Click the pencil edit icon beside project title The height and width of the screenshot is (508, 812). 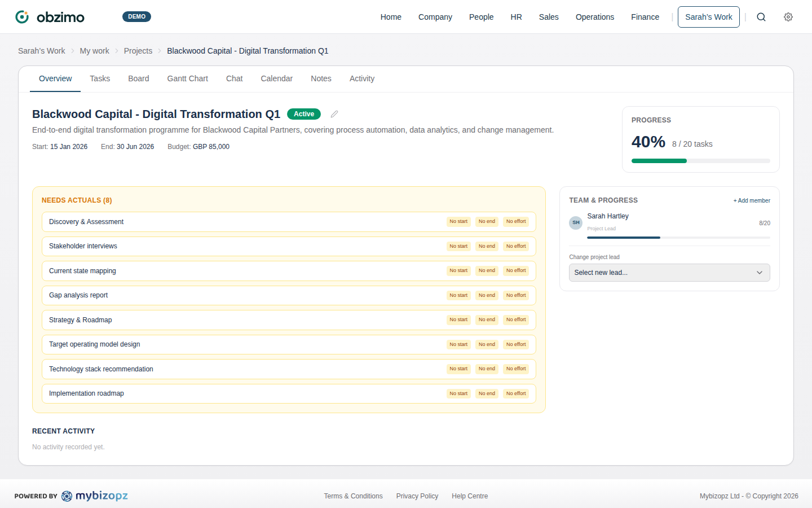334,114
